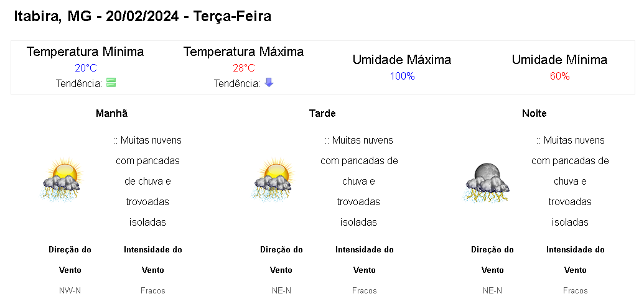Click the NW-N morning wind direction
This screenshot has width=644, height=304.
click(70, 291)
